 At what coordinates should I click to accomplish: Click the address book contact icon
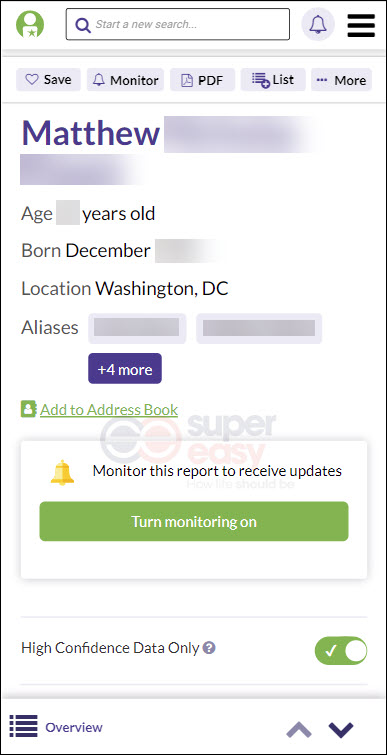pos(28,409)
